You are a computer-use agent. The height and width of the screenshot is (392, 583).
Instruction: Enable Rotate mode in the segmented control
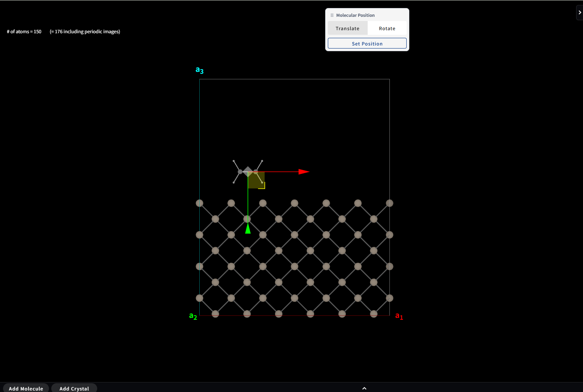tap(387, 28)
